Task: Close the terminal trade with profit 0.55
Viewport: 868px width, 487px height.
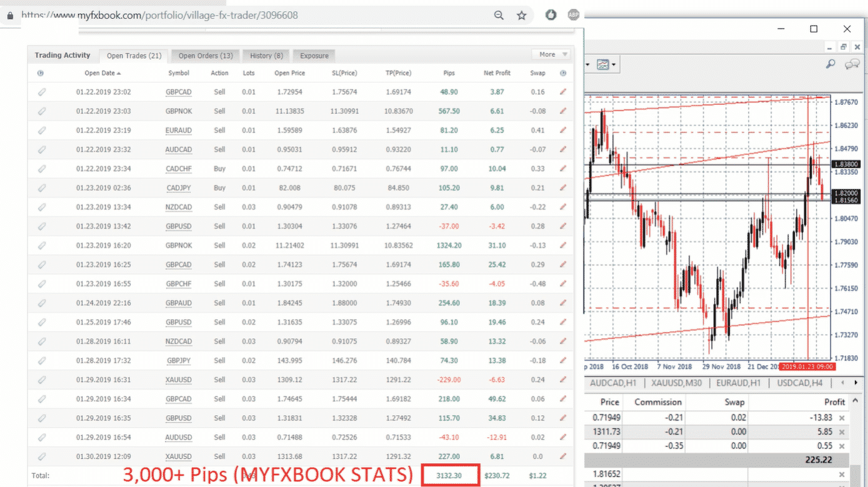Action: coord(842,446)
